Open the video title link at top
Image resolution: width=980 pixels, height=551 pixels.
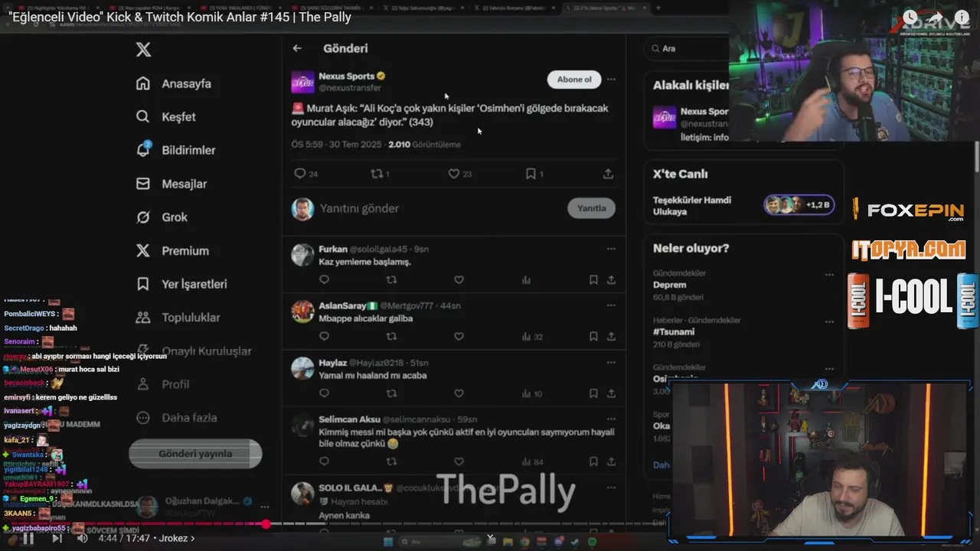[180, 17]
